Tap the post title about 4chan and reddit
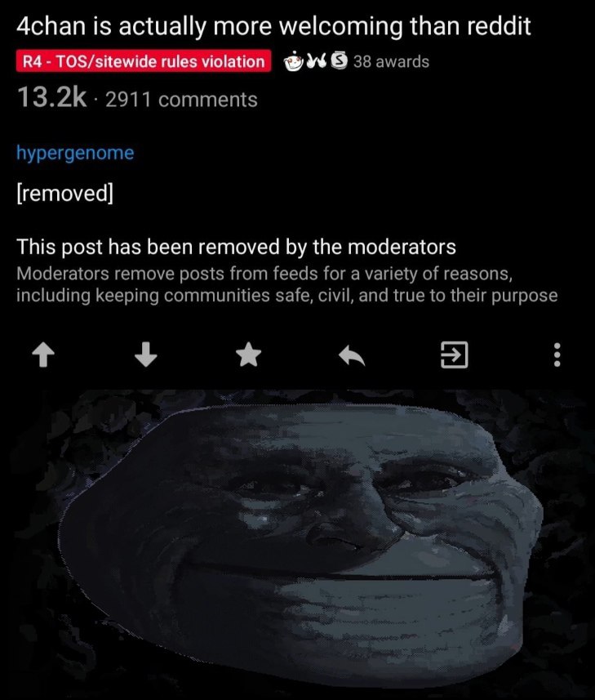595x700 pixels. [x=273, y=26]
